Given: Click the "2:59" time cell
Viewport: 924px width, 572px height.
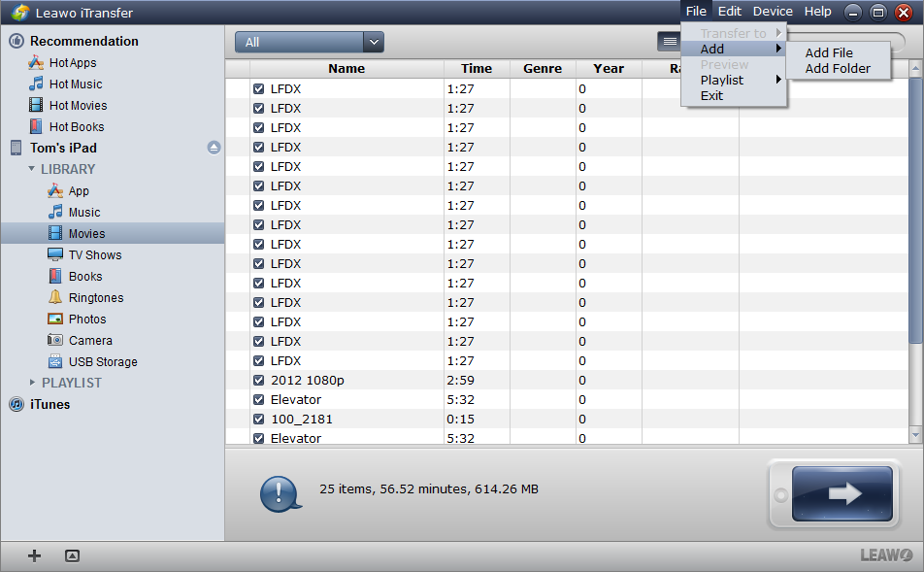Looking at the screenshot, I should pyautogui.click(x=460, y=381).
